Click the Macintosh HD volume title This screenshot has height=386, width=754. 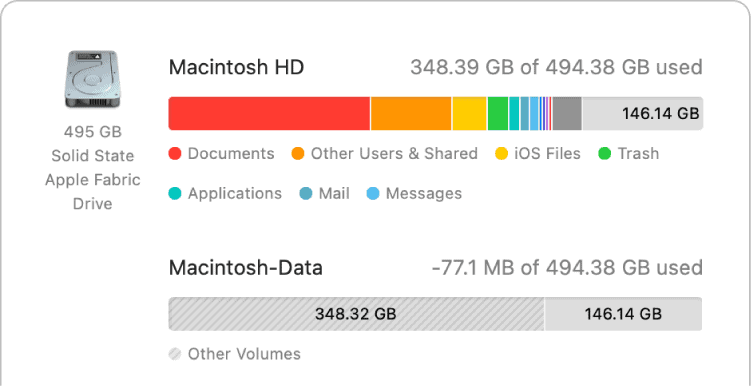[236, 67]
